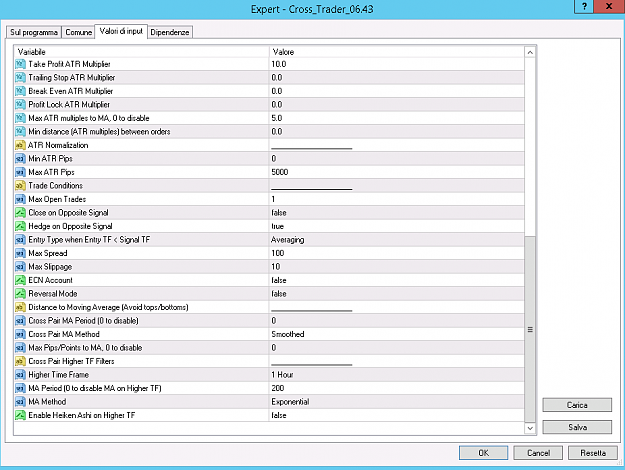Click the Max Spread integer icon
Image resolution: width=625 pixels, height=470 pixels.
click(20, 253)
